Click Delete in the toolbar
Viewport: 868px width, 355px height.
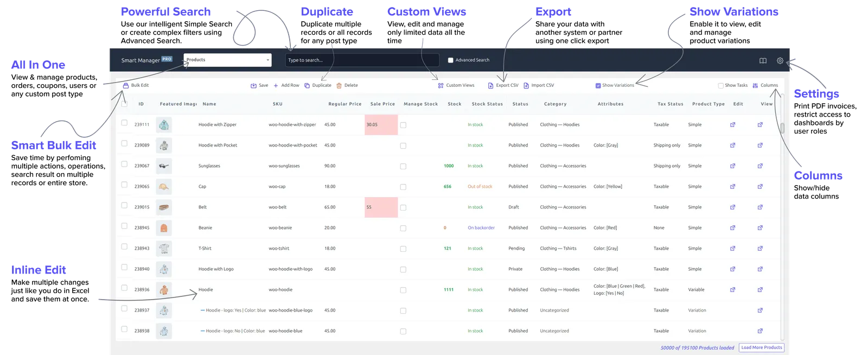click(347, 85)
